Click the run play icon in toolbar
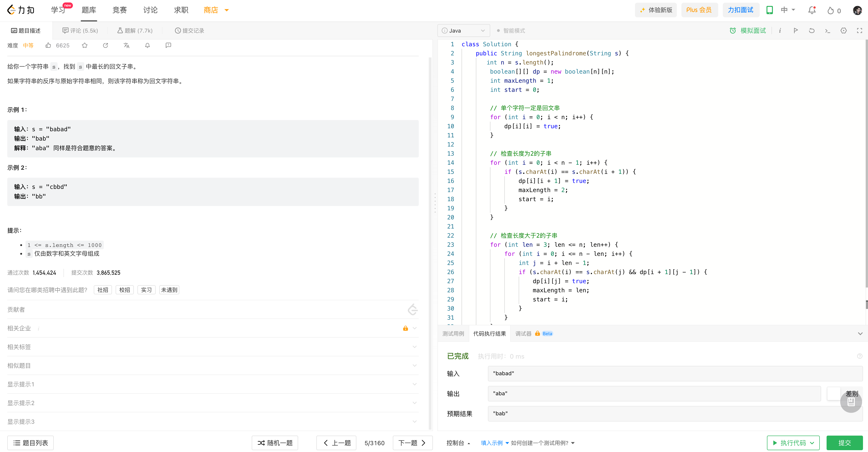 point(796,31)
